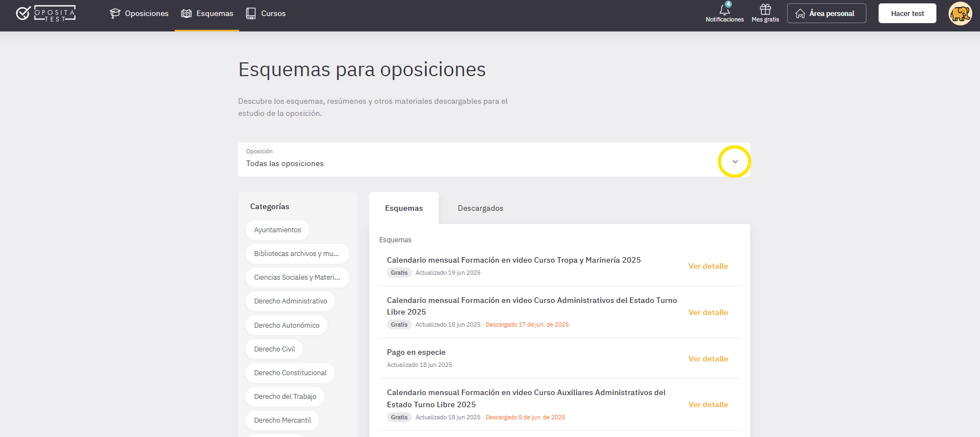This screenshot has height=437, width=980.
Task: Open Calendario Administrativos del Estado Turno Libre title
Action: click(x=532, y=306)
